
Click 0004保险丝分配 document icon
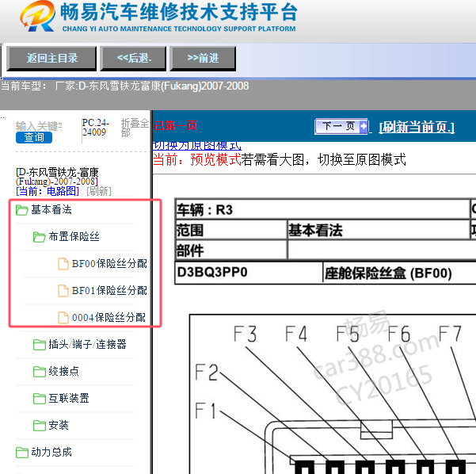click(x=63, y=318)
